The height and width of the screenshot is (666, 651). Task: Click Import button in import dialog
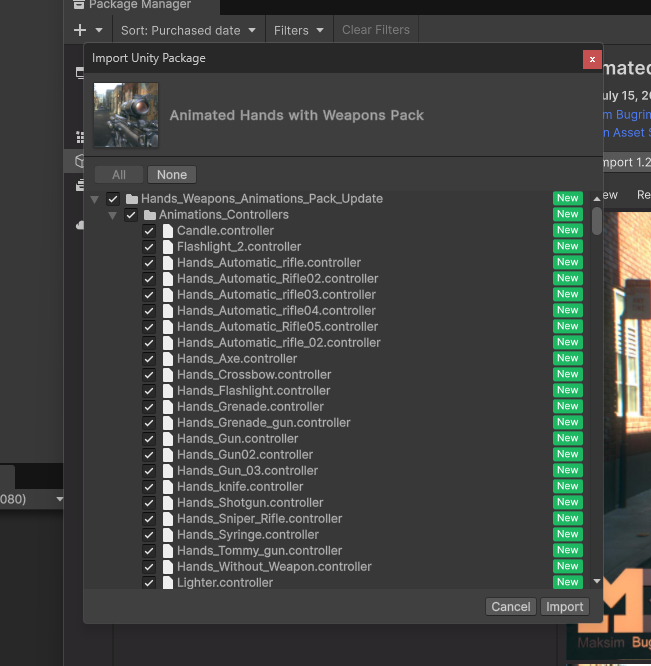565,607
